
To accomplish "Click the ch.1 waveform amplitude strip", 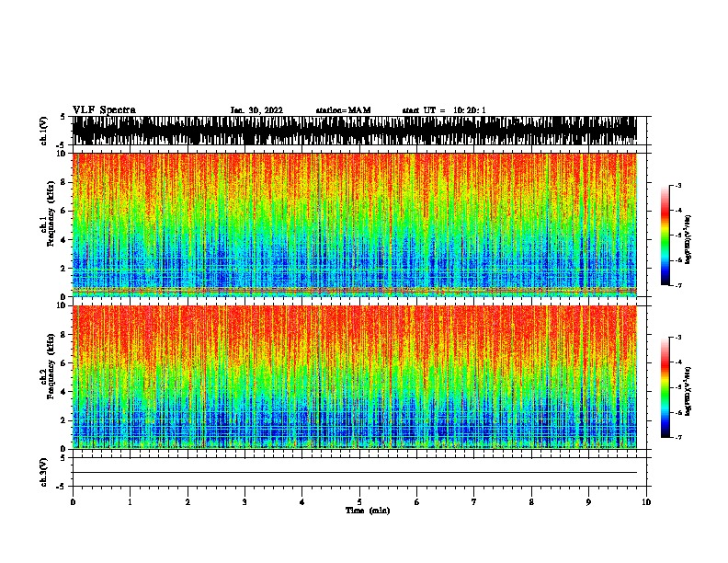I will pyautogui.click(x=355, y=131).
